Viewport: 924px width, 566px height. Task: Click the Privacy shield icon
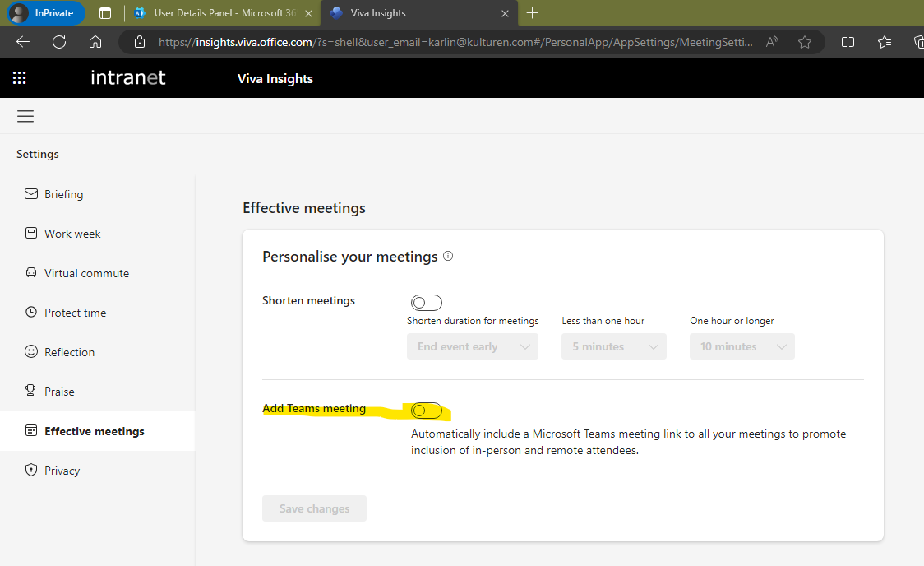pos(31,470)
